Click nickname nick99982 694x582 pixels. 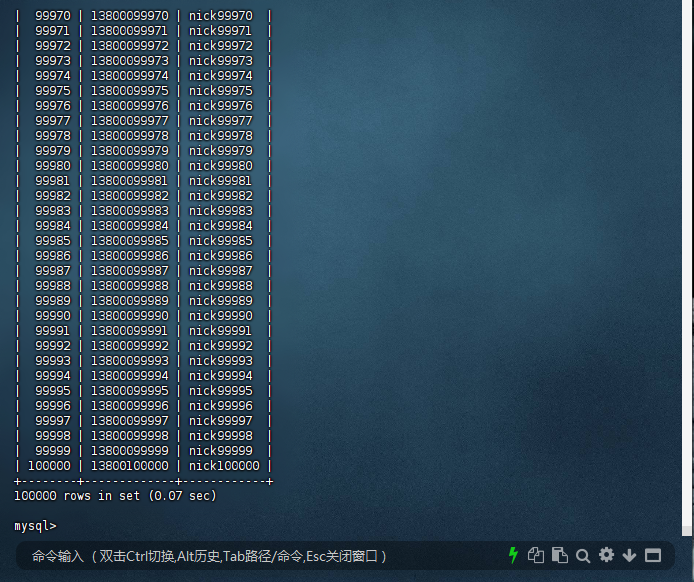[x=221, y=196]
